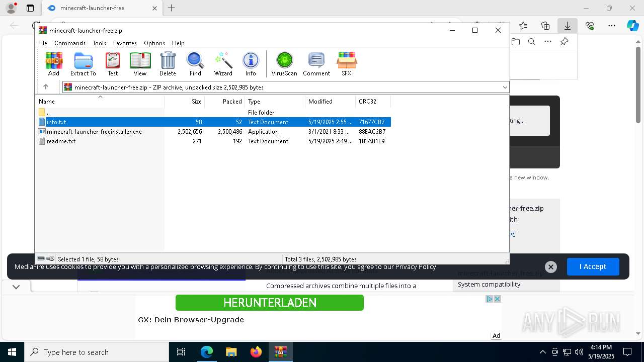Sort by CRC32 column header
The image size is (644, 362).
[373, 102]
